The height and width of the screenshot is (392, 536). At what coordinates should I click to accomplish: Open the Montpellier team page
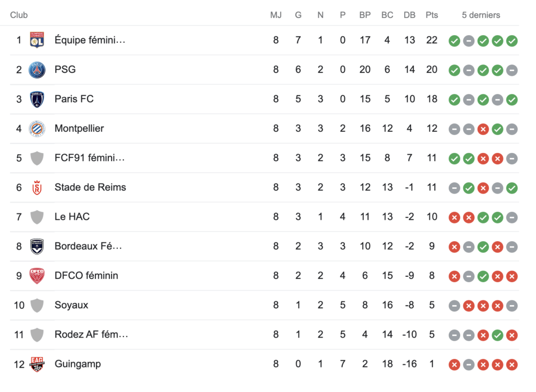pos(80,129)
